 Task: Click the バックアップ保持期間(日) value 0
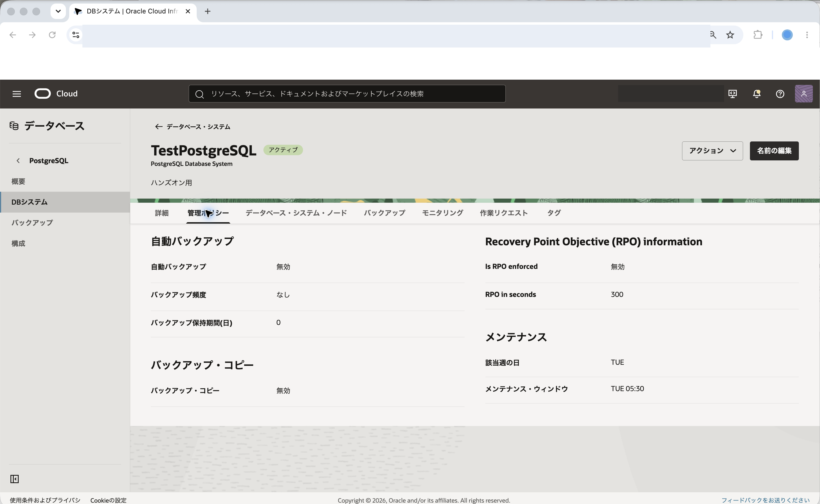click(x=278, y=323)
